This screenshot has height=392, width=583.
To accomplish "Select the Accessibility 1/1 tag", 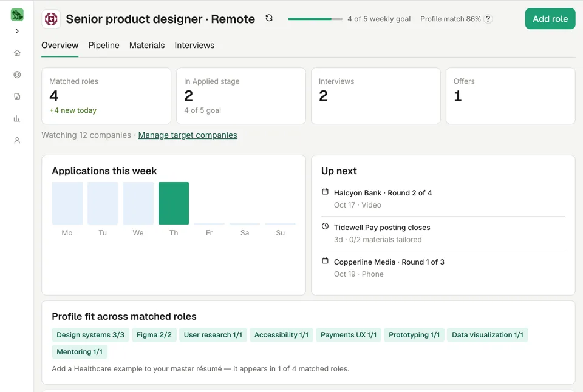I will [x=281, y=335].
